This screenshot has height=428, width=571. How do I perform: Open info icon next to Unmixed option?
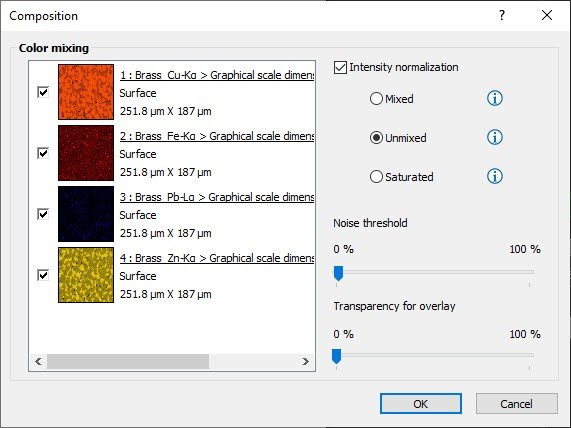click(x=495, y=137)
